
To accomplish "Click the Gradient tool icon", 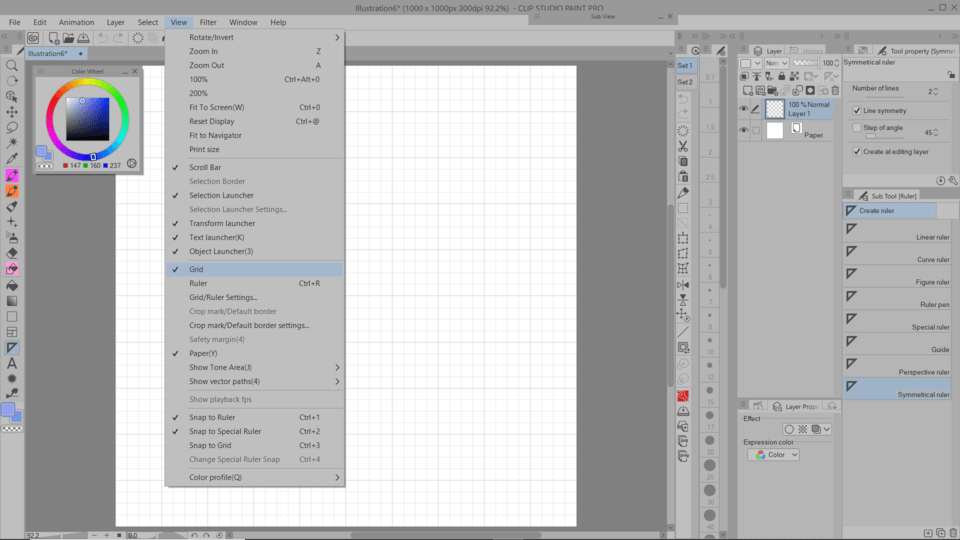I will [12, 301].
